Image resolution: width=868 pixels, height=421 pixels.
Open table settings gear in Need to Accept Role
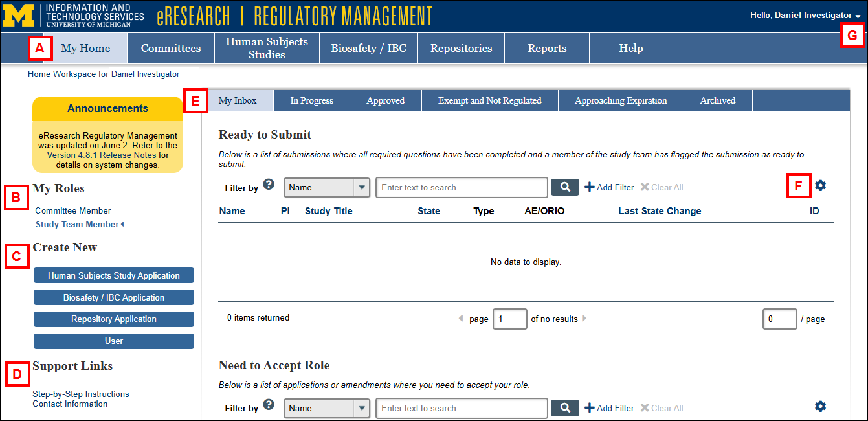(x=820, y=407)
